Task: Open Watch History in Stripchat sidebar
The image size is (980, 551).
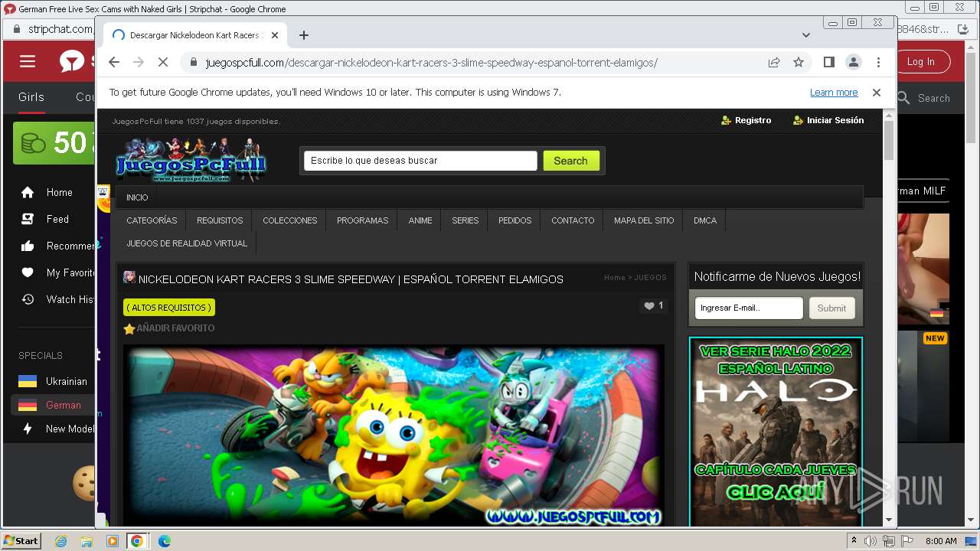Action: pyautogui.click(x=57, y=299)
